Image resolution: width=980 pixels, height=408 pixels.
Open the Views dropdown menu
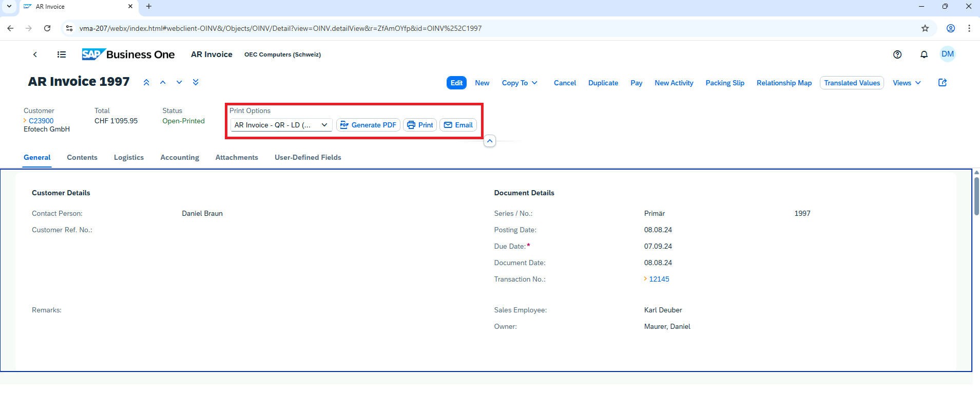click(907, 83)
